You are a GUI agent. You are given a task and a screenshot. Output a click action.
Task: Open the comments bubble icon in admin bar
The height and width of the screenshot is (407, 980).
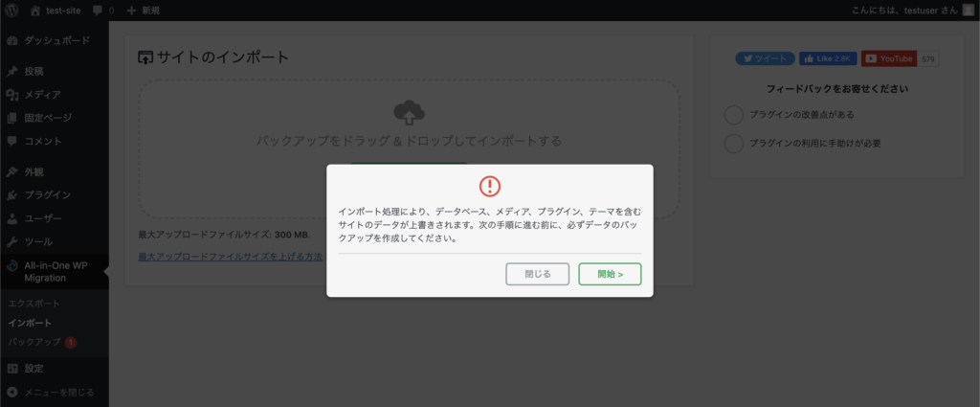point(98,11)
